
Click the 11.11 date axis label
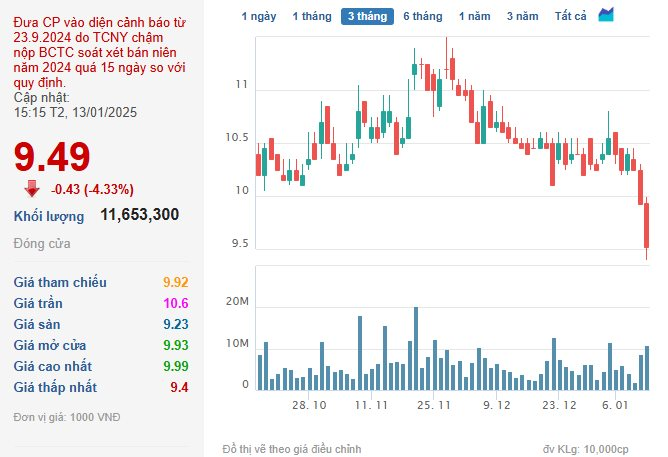coord(371,405)
